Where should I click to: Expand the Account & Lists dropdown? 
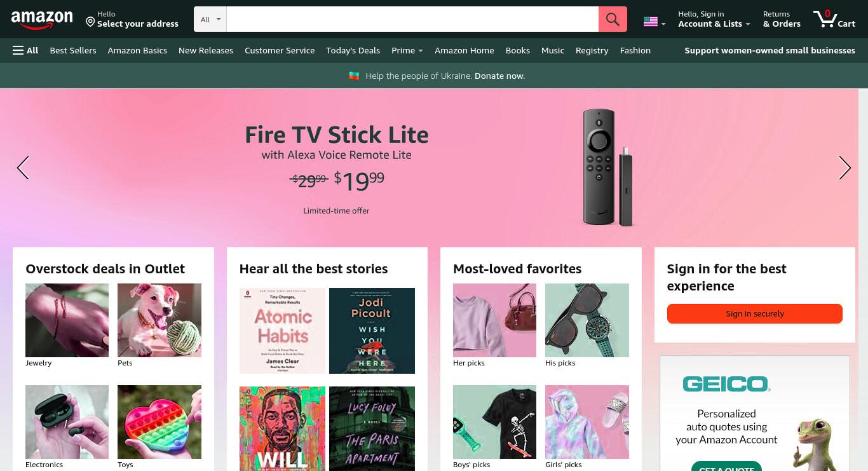coord(714,19)
